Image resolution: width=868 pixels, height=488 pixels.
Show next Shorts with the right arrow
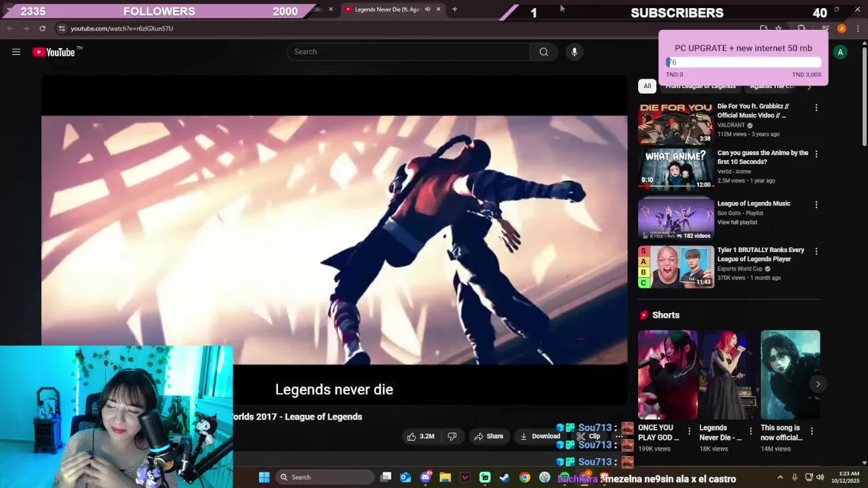point(818,384)
